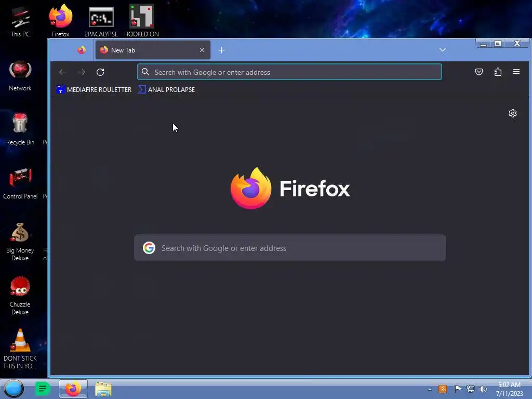Viewport: 532px width, 399px height.
Task: Close the New Tab tab
Action: (x=202, y=50)
